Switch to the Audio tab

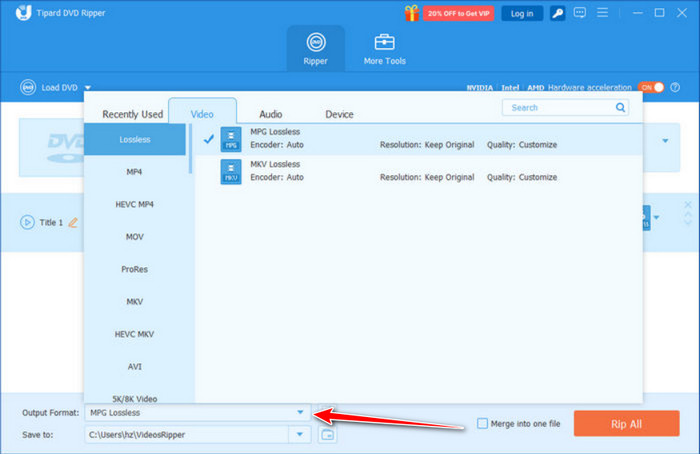click(x=270, y=114)
